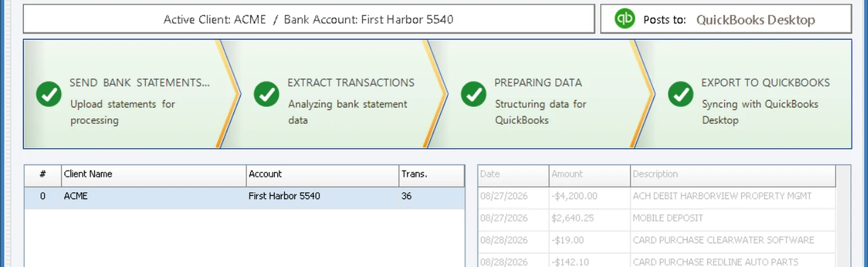Click the Active Client ACME account banner
The image size is (868, 267).
tap(309, 20)
